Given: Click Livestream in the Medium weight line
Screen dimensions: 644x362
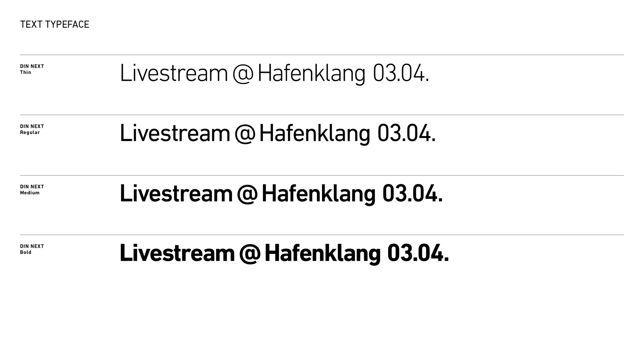Looking at the screenshot, I should (x=176, y=194).
